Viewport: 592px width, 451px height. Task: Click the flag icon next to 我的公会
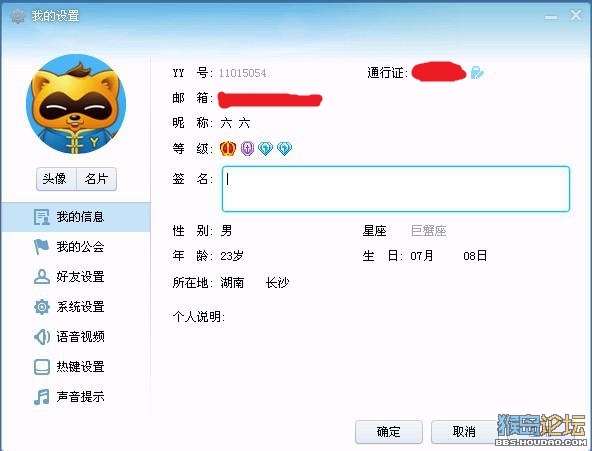[41, 247]
